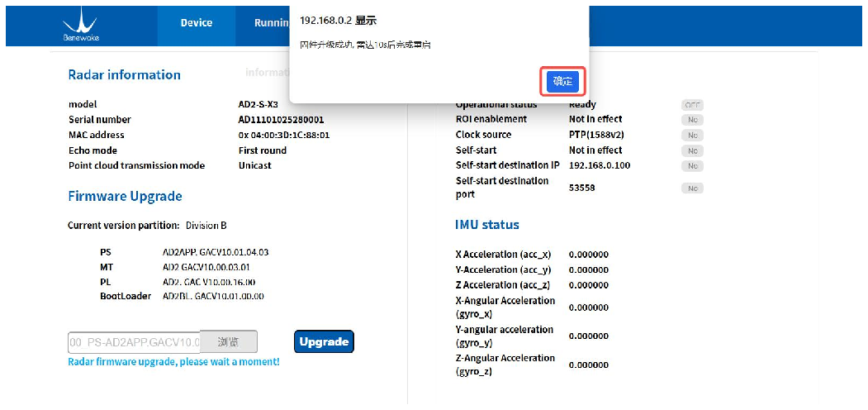The image size is (868, 410).
Task: Confirm the dialog with the 确定 button
Action: click(x=562, y=82)
